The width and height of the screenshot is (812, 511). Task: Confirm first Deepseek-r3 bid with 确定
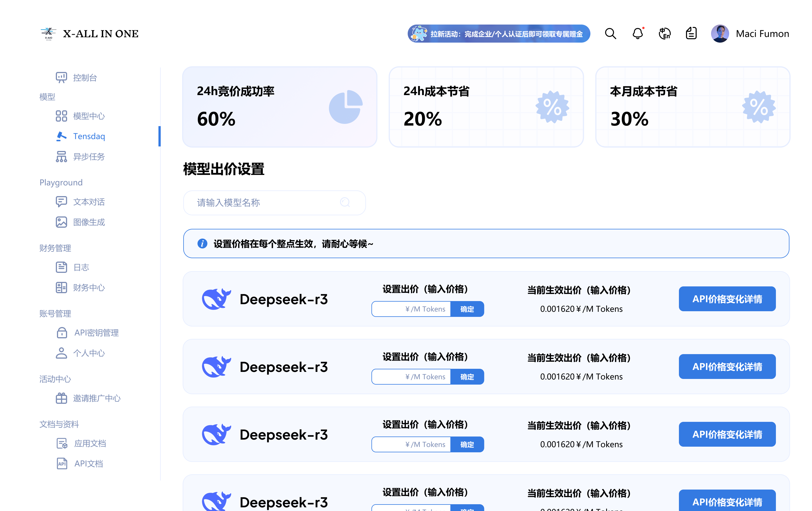[467, 309]
